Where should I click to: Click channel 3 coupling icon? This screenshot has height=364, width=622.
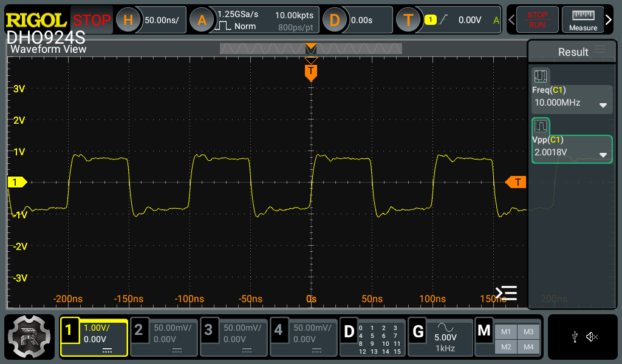point(247,351)
